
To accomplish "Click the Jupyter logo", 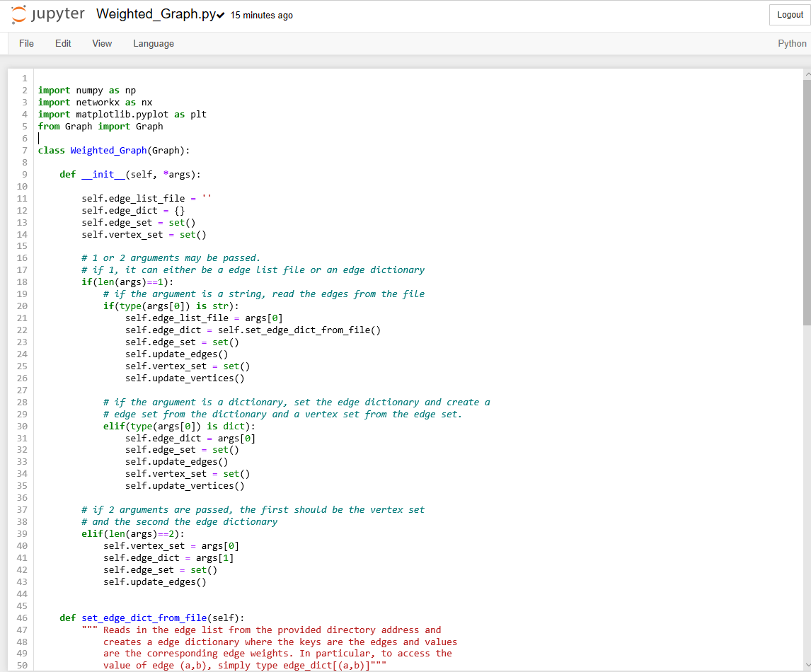I will click(48, 14).
